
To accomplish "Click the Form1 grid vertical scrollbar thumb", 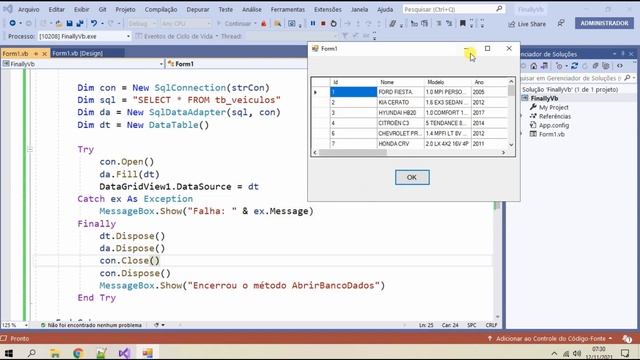I will [x=511, y=91].
